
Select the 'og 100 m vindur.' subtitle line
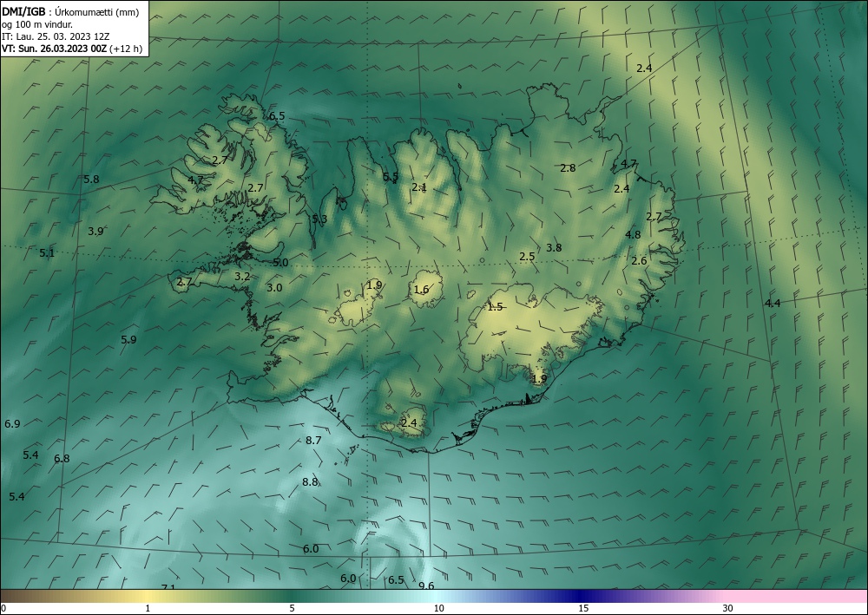pyautogui.click(x=37, y=24)
